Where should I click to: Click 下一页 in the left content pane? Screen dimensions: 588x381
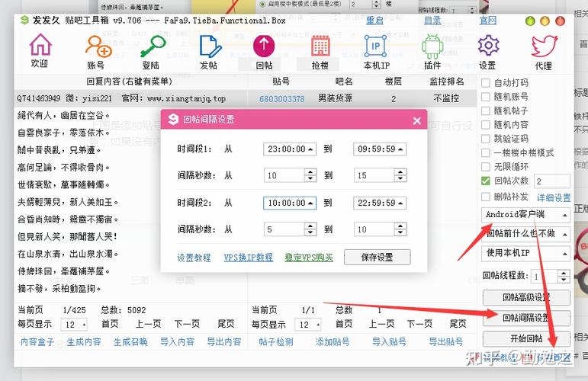(187, 324)
